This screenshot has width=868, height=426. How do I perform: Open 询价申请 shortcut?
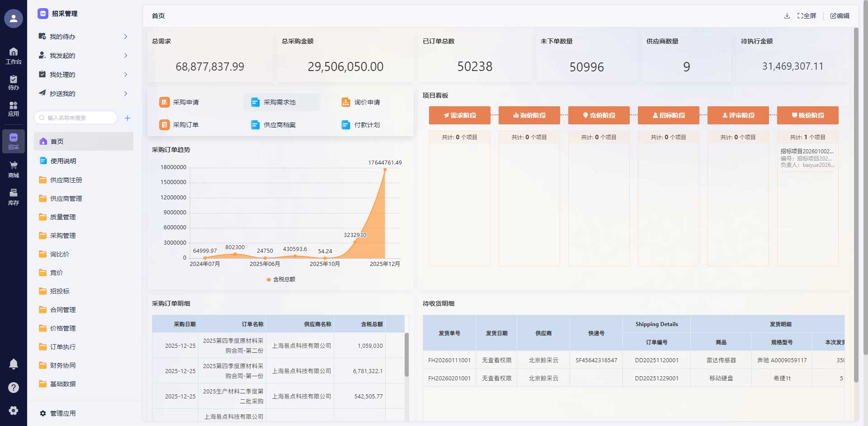(361, 102)
